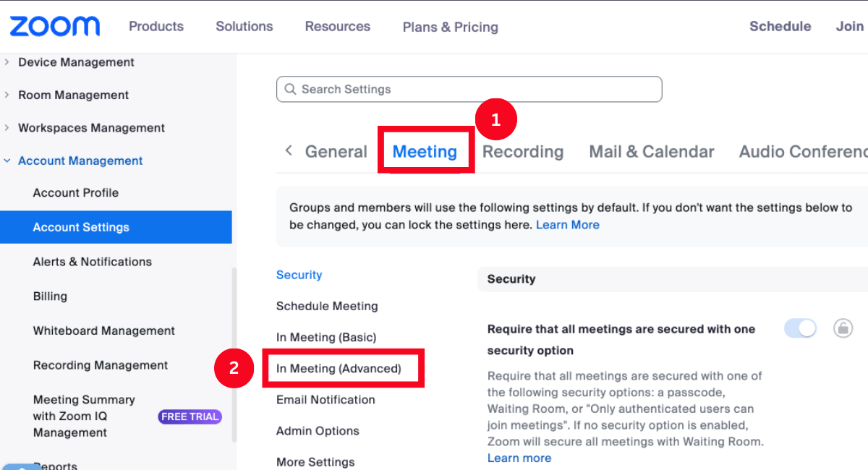
Task: Collapse Account Management section
Action: tap(7, 161)
